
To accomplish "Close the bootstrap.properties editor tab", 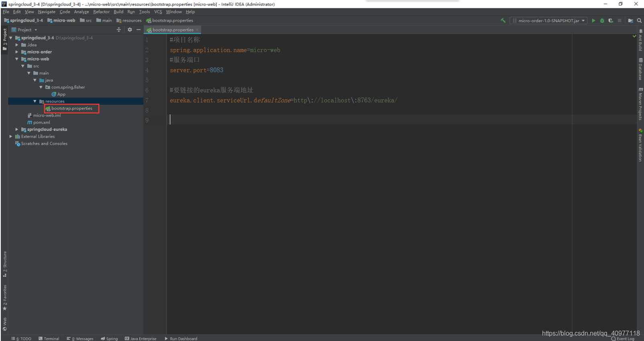I will 197,30.
